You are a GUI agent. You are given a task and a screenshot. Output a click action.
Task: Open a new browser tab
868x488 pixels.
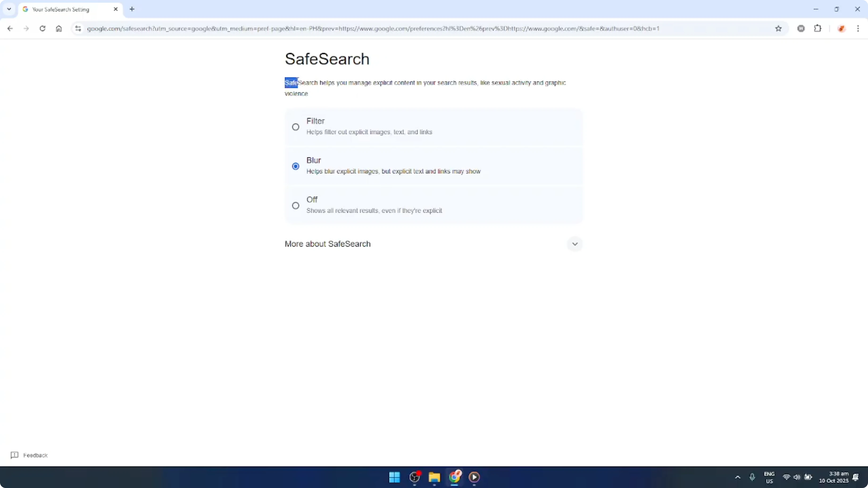click(132, 9)
